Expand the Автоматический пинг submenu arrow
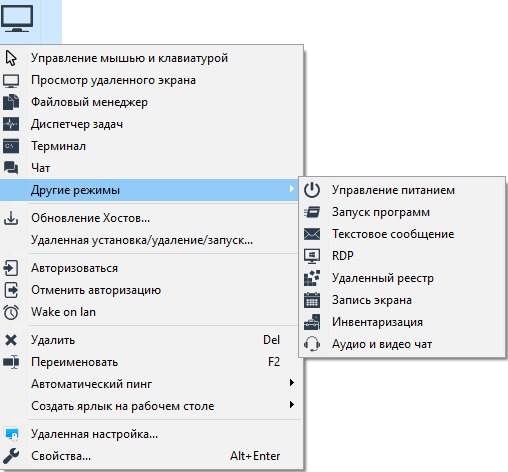This screenshot has width=508, height=472. point(292,383)
